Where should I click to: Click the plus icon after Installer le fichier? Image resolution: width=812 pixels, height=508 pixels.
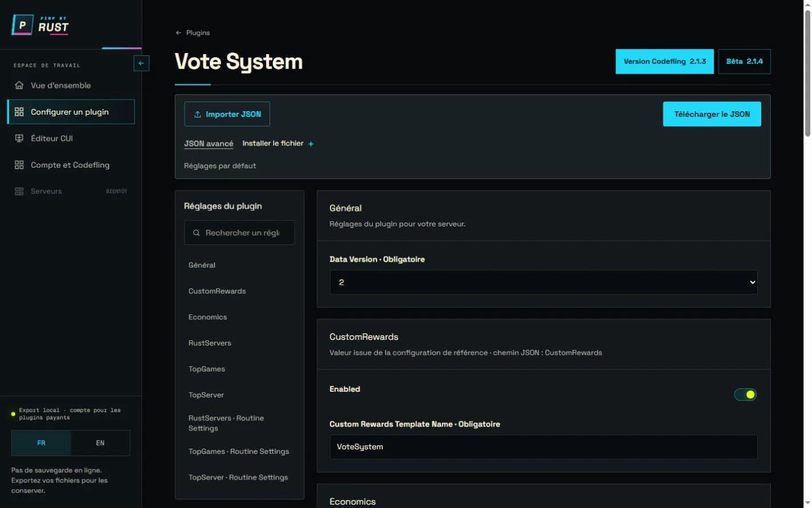(x=311, y=144)
